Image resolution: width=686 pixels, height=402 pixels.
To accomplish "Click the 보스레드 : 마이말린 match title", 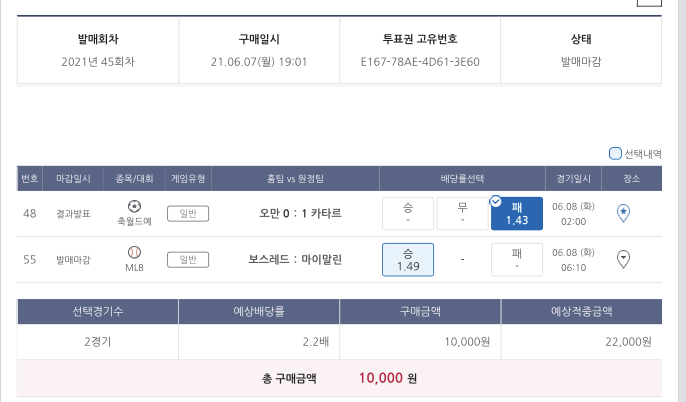I will coord(295,259).
